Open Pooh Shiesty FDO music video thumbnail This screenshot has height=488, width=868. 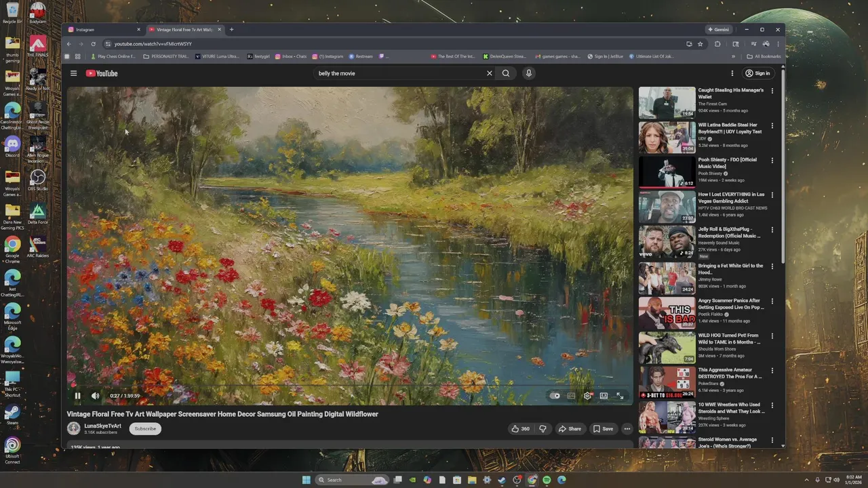[667, 171]
